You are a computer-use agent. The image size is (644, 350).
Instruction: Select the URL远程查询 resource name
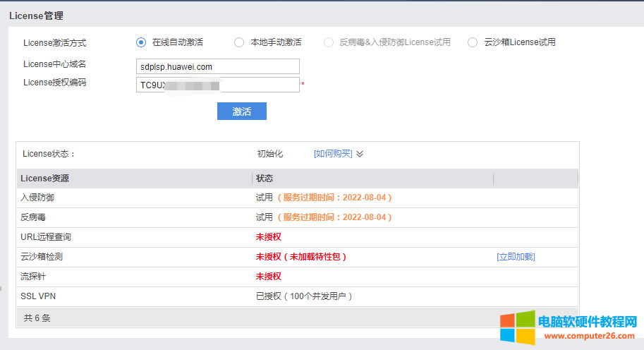coord(46,237)
